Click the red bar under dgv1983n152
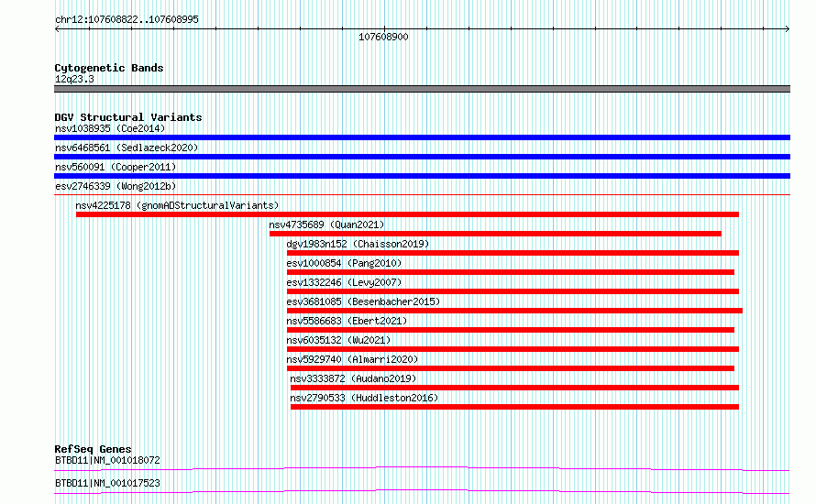 (x=513, y=253)
